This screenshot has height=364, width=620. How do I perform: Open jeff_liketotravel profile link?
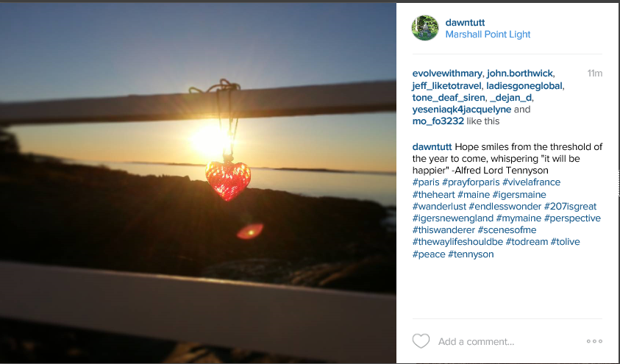(446, 86)
